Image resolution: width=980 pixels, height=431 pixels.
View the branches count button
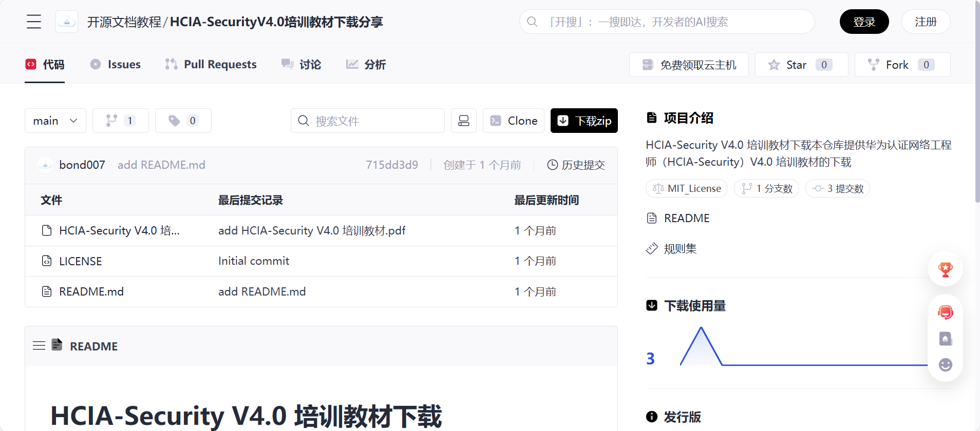121,121
